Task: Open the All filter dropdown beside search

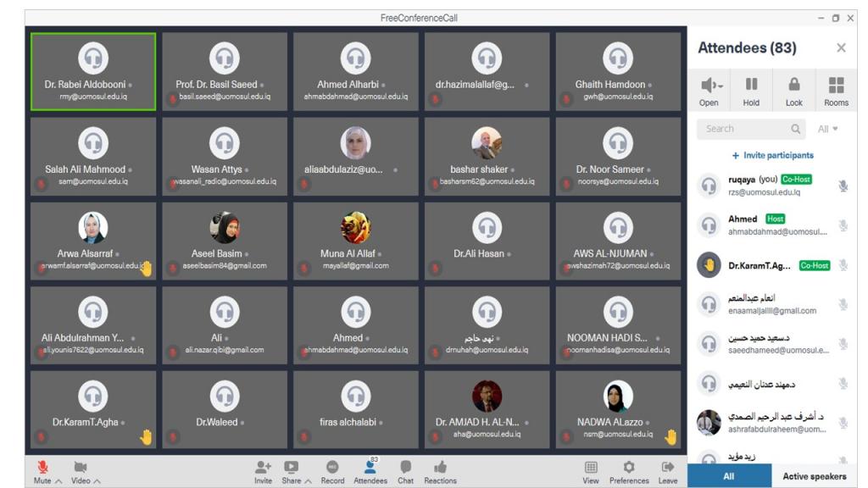Action: tap(827, 129)
